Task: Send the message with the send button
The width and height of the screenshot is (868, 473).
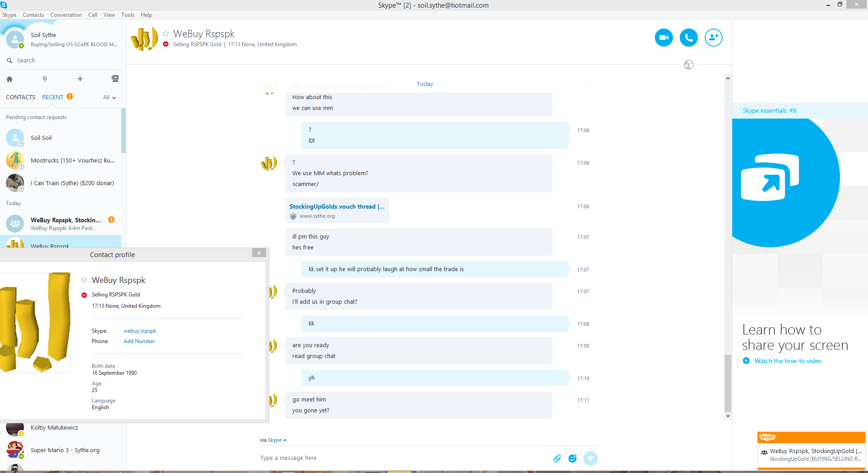Action: (590, 459)
